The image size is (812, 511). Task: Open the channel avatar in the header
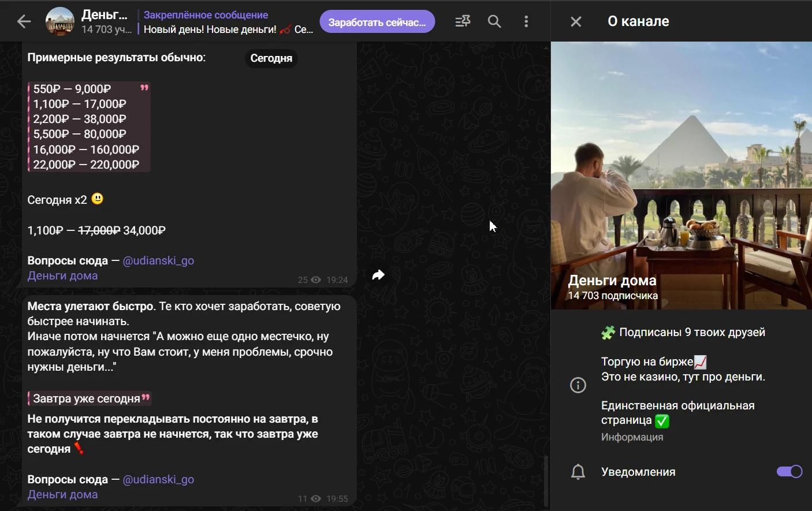click(x=60, y=21)
